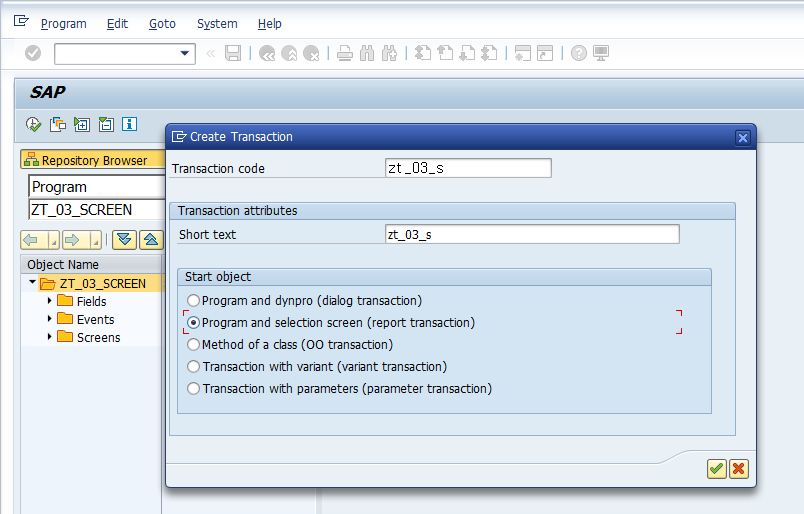
Task: Click the expand-all double down arrow button
Action: (x=125, y=240)
